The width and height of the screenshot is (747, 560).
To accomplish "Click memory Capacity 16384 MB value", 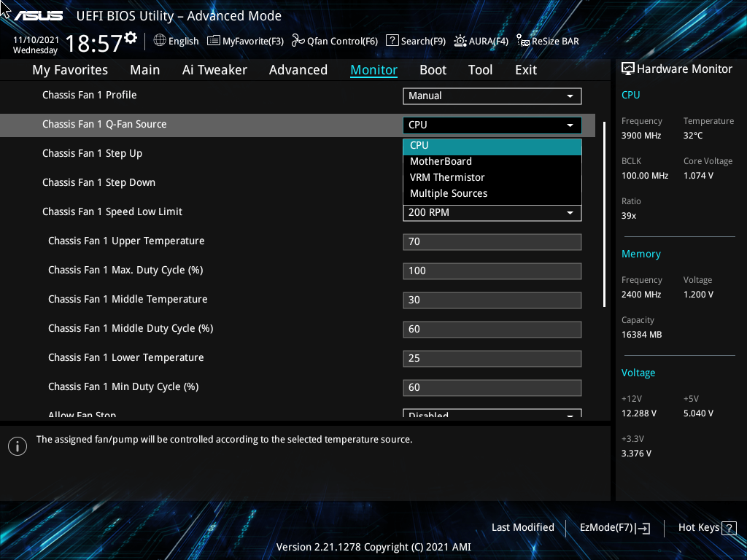I will pyautogui.click(x=641, y=335).
